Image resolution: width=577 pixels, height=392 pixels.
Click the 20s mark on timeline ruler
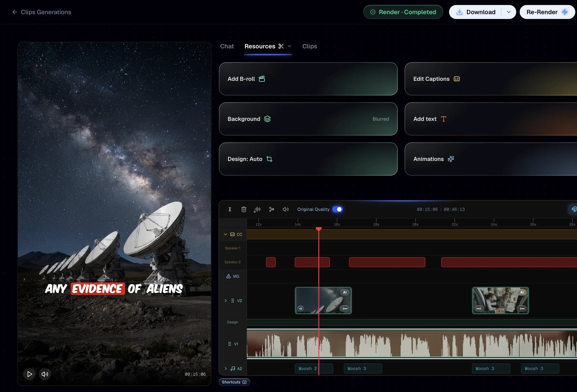415,223
